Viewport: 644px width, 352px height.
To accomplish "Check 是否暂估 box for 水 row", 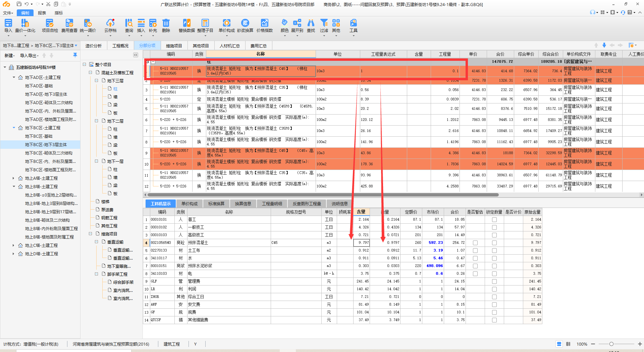I will (475, 258).
